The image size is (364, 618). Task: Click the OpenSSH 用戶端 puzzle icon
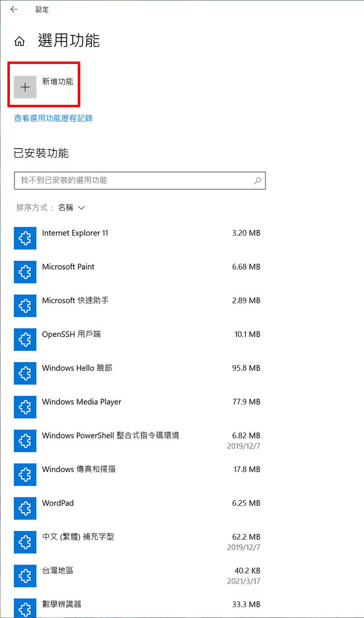[25, 340]
